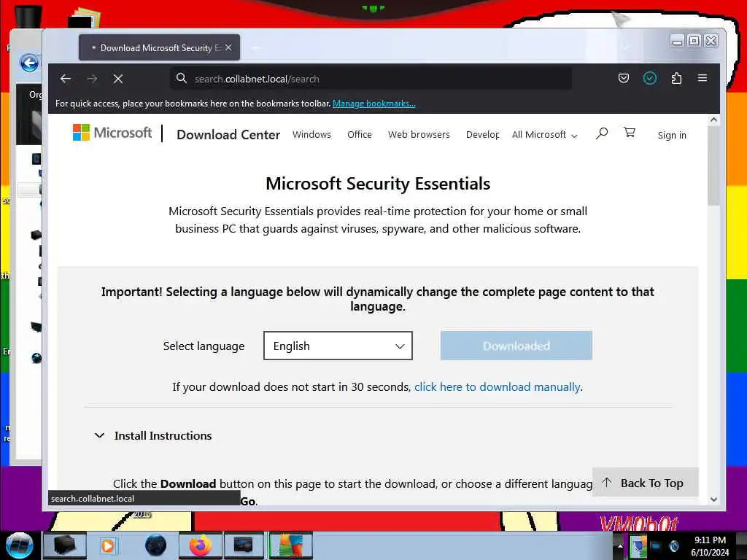Open the Windows Start orb
Screen dimensions: 747x560
pyautogui.click(x=19, y=545)
